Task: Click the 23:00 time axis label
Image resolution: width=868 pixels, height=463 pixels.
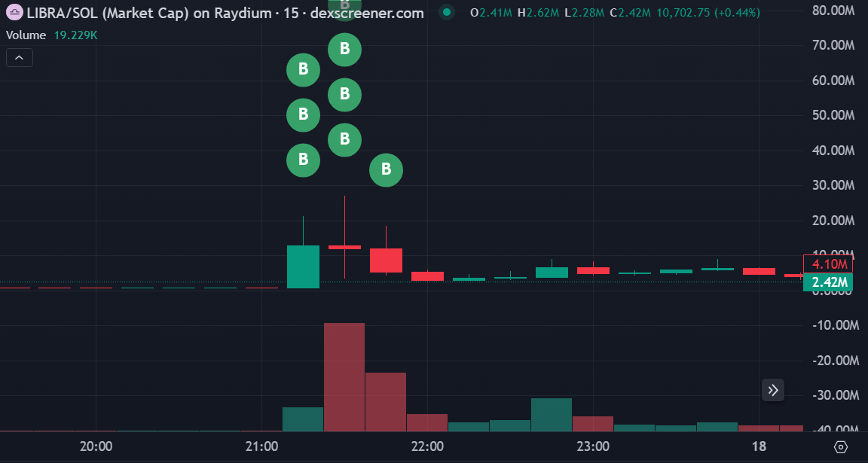Action: tap(593, 446)
